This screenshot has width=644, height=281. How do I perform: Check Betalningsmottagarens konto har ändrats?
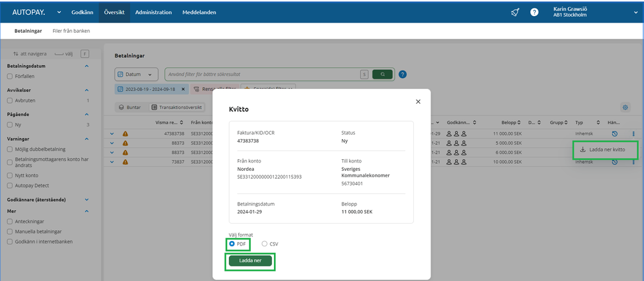(10, 162)
